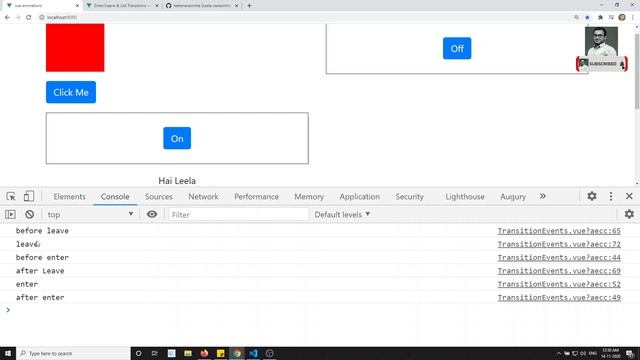Viewport: 640px width, 360px height.
Task: Click the red square box
Action: pyautogui.click(x=75, y=48)
